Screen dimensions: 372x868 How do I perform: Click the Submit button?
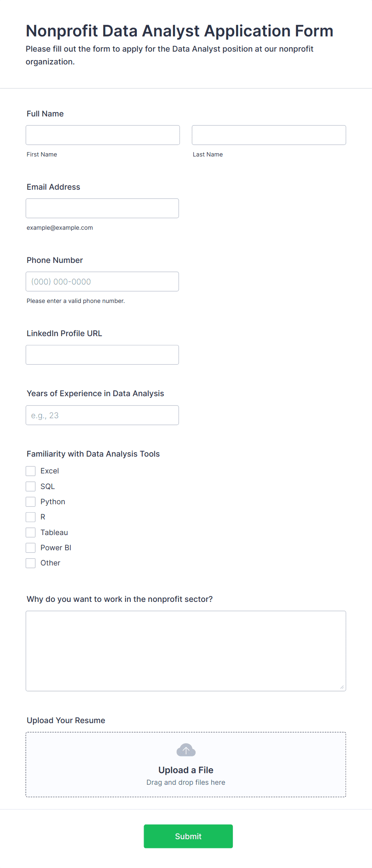pos(188,836)
